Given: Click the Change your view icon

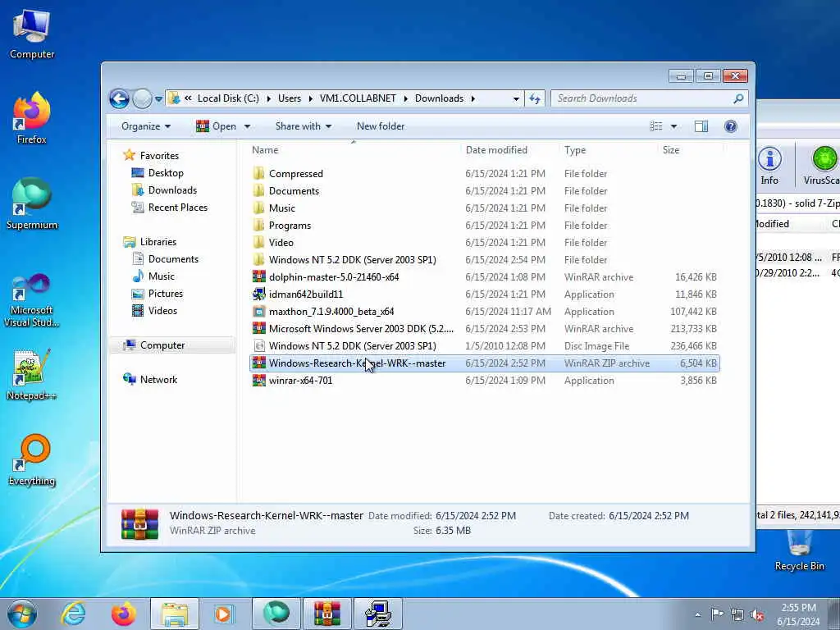Looking at the screenshot, I should click(x=656, y=126).
